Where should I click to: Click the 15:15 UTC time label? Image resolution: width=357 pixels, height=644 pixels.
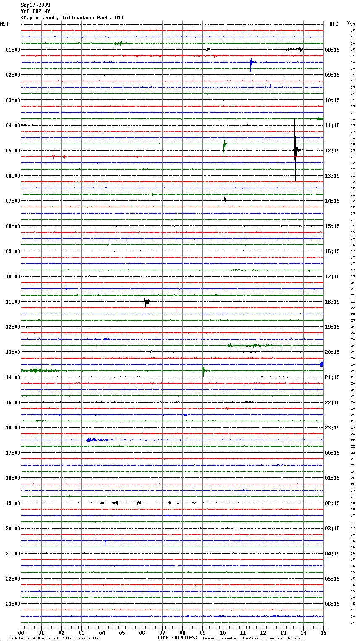click(332, 226)
